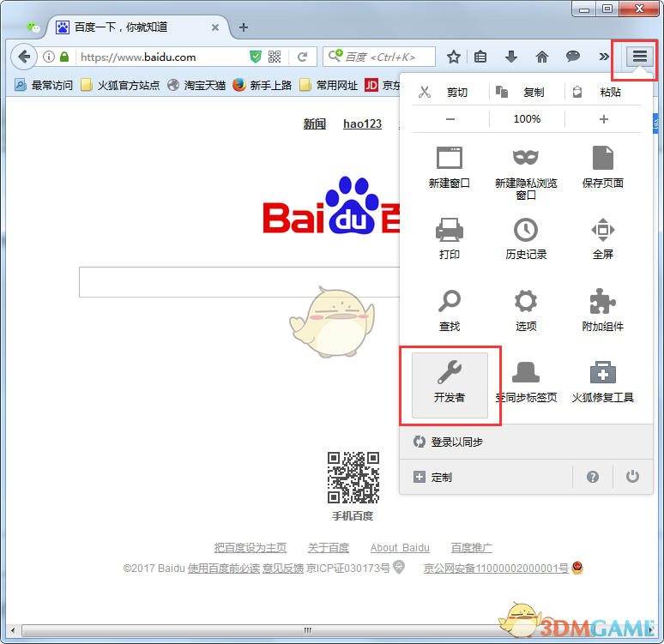Open 最常访问 bookmark
The width and height of the screenshot is (664, 644).
pos(44,86)
